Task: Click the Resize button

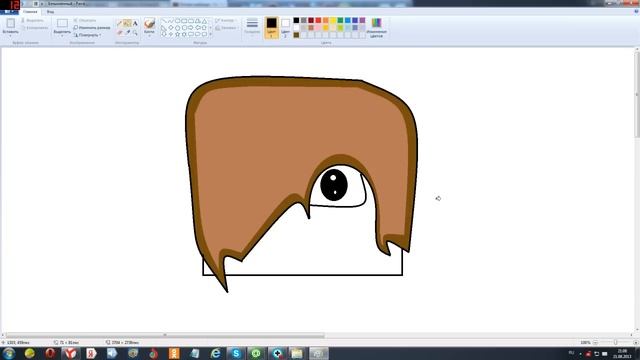Action: click(x=92, y=28)
